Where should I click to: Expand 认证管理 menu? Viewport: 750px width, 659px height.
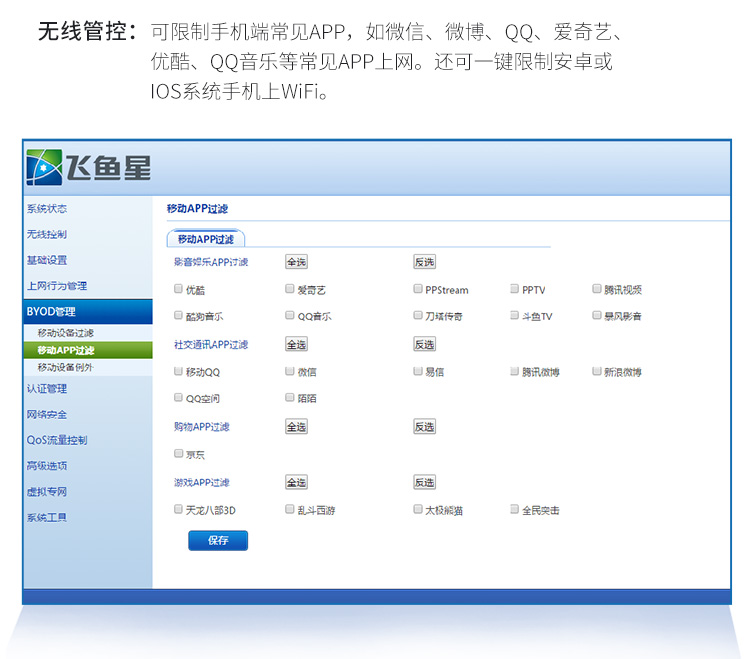(47, 389)
